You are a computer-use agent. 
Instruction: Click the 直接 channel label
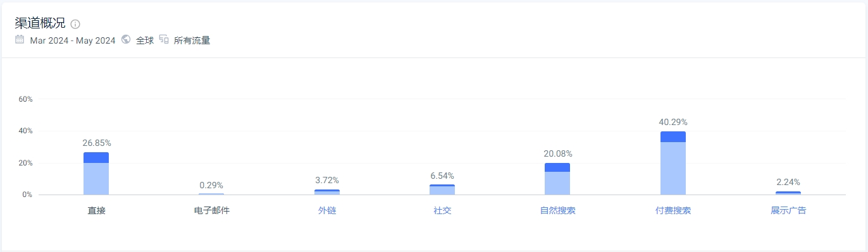point(96,210)
